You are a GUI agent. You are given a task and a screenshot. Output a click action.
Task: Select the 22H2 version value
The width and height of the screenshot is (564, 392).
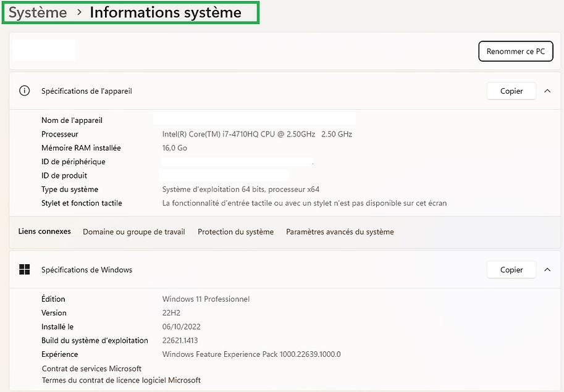click(x=171, y=313)
